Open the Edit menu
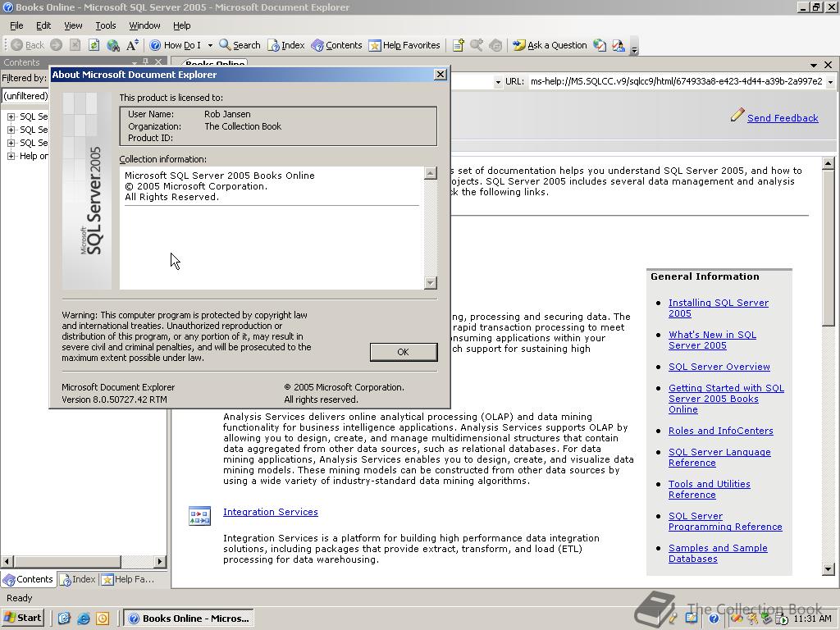The image size is (840, 630). (x=43, y=25)
